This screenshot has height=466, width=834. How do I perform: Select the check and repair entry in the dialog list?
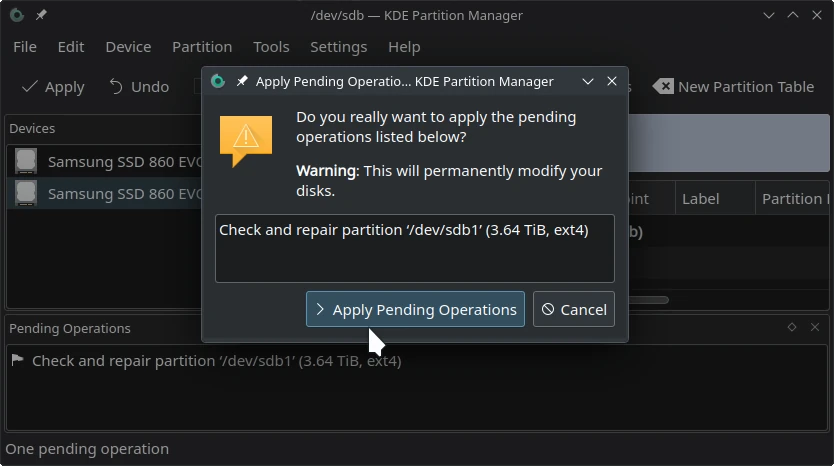404,230
